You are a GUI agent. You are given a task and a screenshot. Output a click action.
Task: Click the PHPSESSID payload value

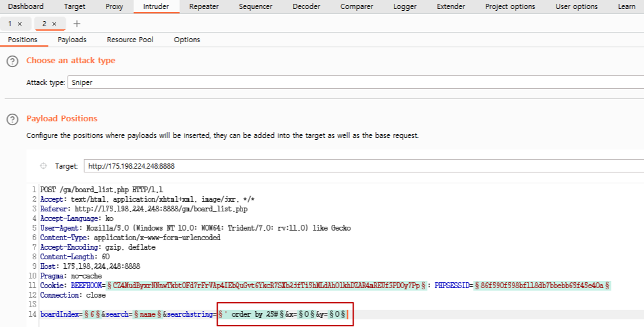pos(542,285)
